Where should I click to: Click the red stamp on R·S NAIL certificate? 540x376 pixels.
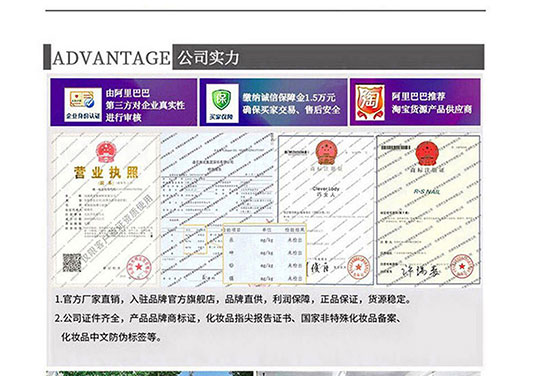(461, 266)
